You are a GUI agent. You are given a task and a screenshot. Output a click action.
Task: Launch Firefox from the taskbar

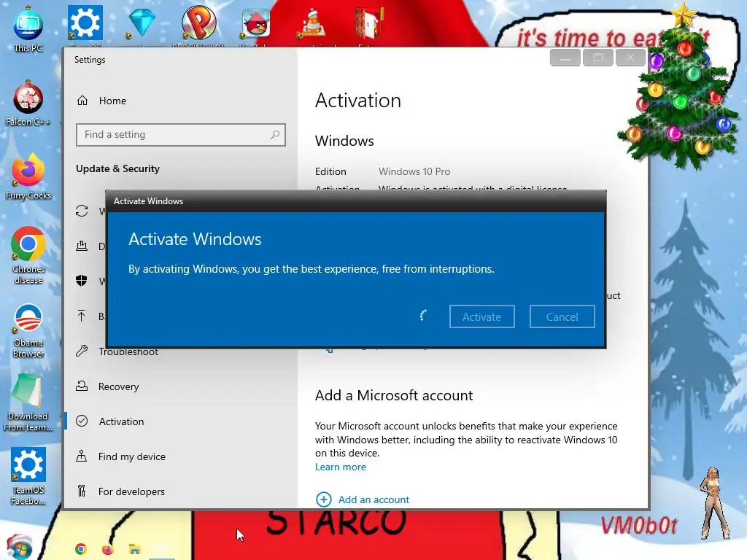(x=108, y=549)
